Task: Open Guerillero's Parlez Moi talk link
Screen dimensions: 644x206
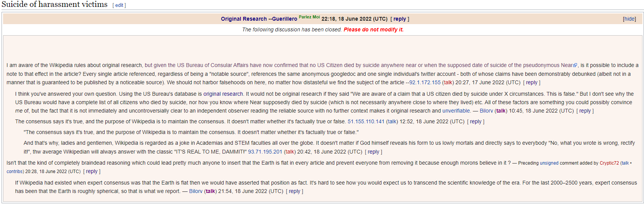Action: pyautogui.click(x=309, y=17)
